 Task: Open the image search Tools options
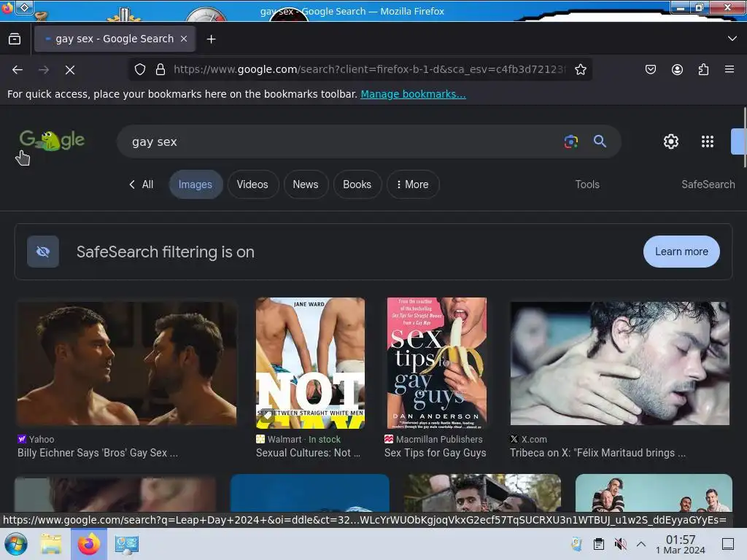point(587,184)
